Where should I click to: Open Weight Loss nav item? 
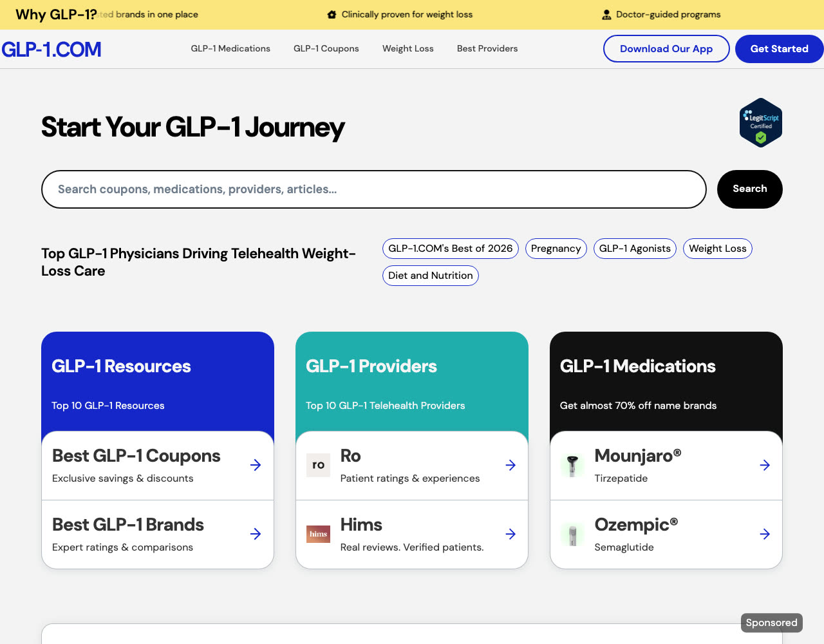pyautogui.click(x=408, y=48)
